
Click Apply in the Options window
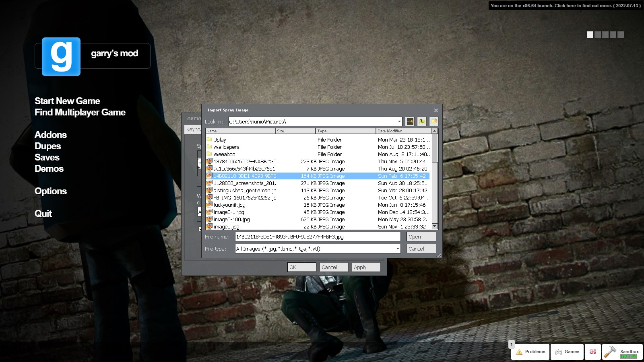click(x=366, y=267)
